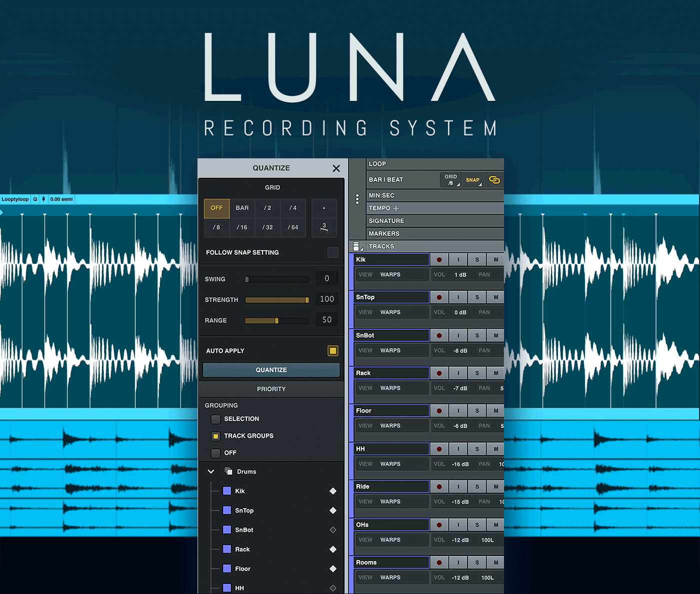
Task: Mute the Kik track
Action: (x=496, y=260)
